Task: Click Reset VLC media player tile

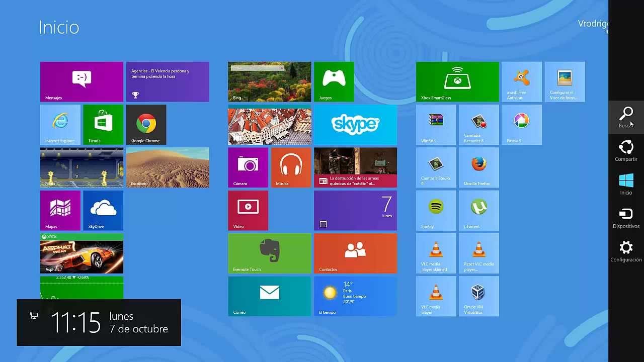Action: pos(479,253)
